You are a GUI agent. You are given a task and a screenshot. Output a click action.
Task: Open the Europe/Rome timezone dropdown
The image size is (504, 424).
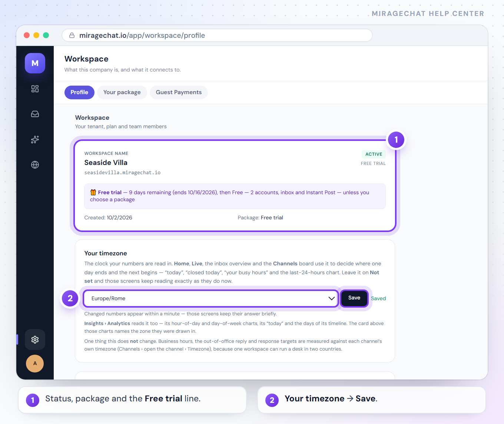point(210,298)
